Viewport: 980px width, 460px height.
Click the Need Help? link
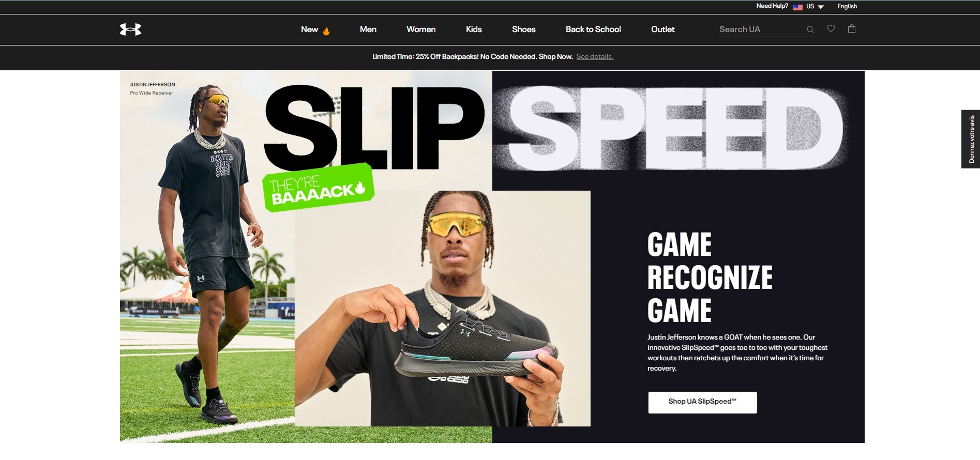772,6
